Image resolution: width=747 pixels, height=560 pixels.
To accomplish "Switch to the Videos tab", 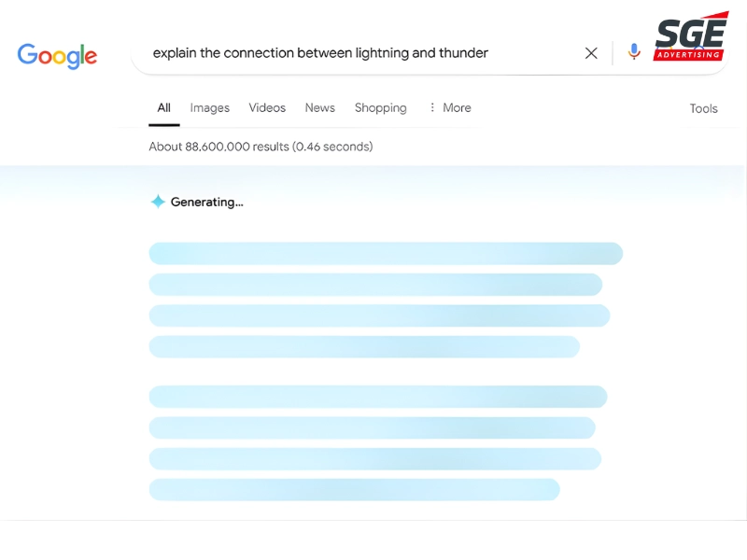I will point(267,108).
